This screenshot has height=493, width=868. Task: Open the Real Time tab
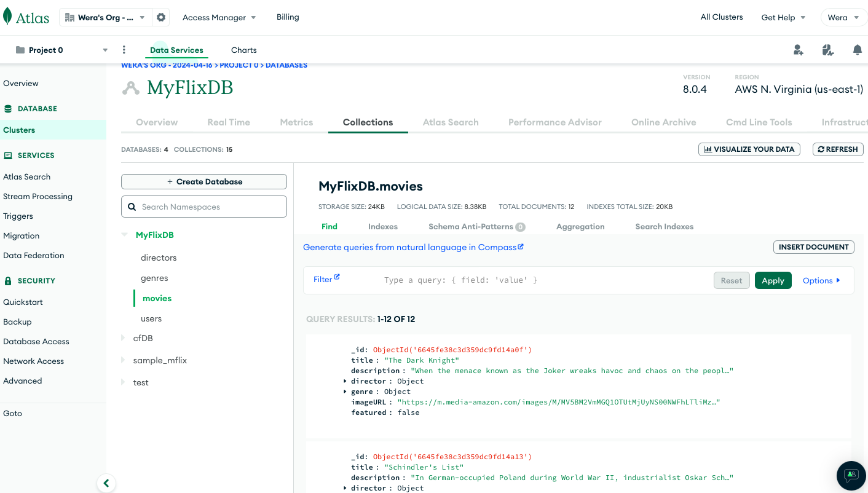tap(229, 122)
